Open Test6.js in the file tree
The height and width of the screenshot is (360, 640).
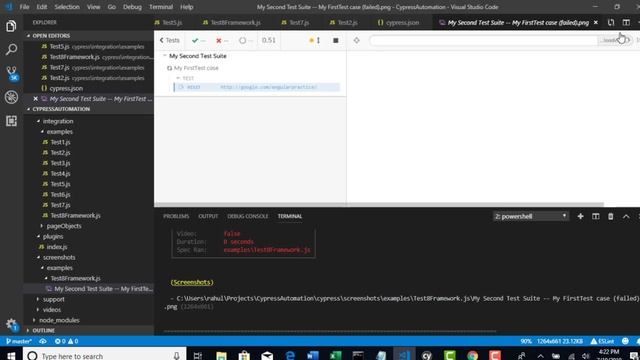click(60, 195)
